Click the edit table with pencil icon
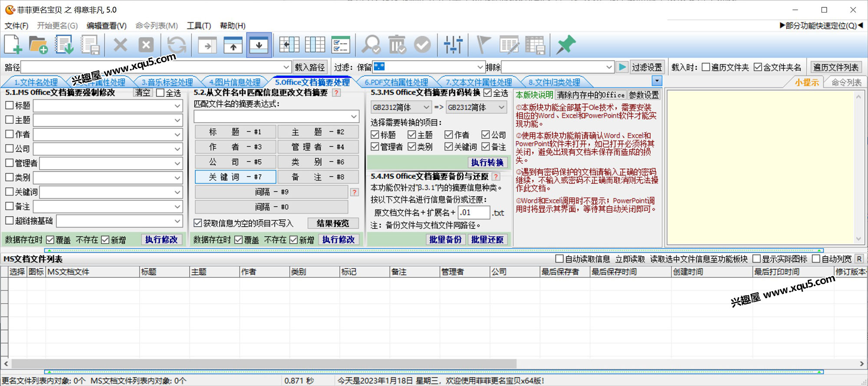Image resolution: width=868 pixels, height=386 pixels. (x=509, y=45)
